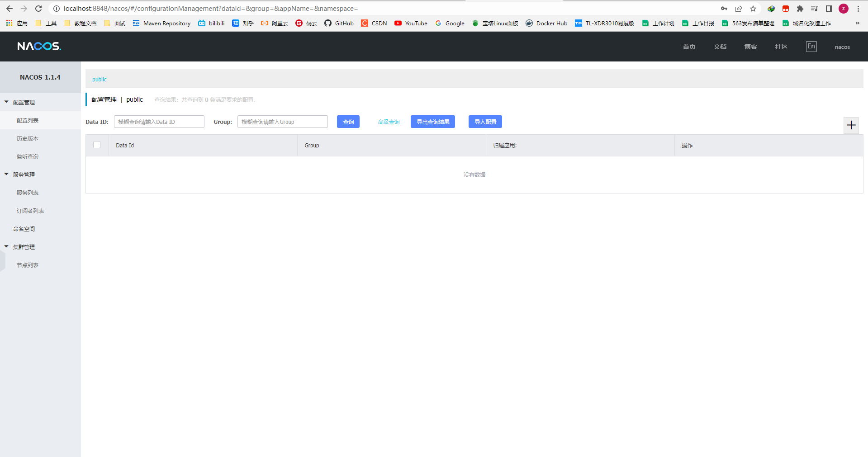868x457 pixels.
Task: Select 服务列表 in the sidebar
Action: (28, 193)
